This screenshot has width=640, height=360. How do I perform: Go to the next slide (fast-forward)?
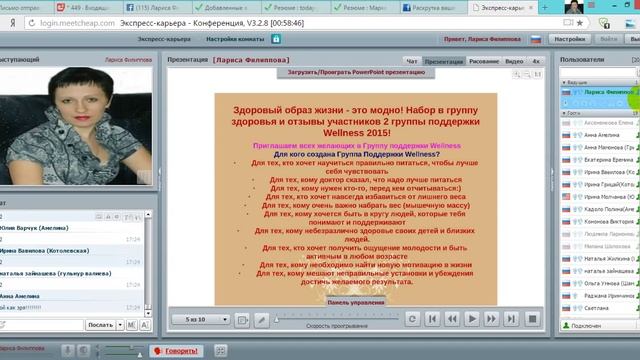491,319
